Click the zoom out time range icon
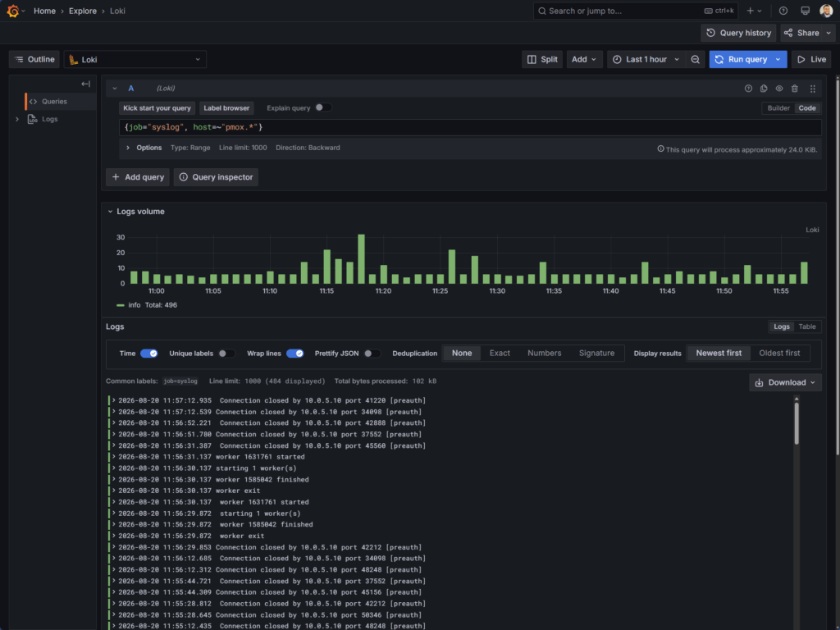The width and height of the screenshot is (840, 630). click(x=695, y=59)
